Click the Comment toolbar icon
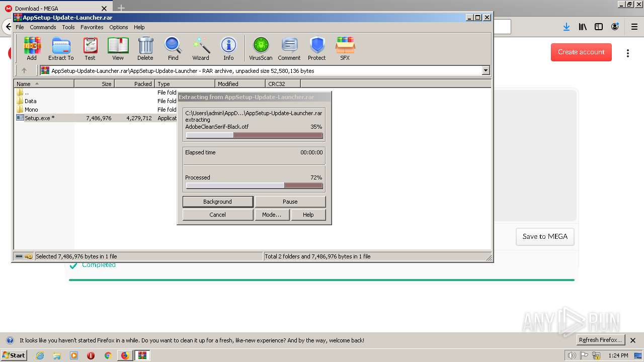 [x=289, y=49]
